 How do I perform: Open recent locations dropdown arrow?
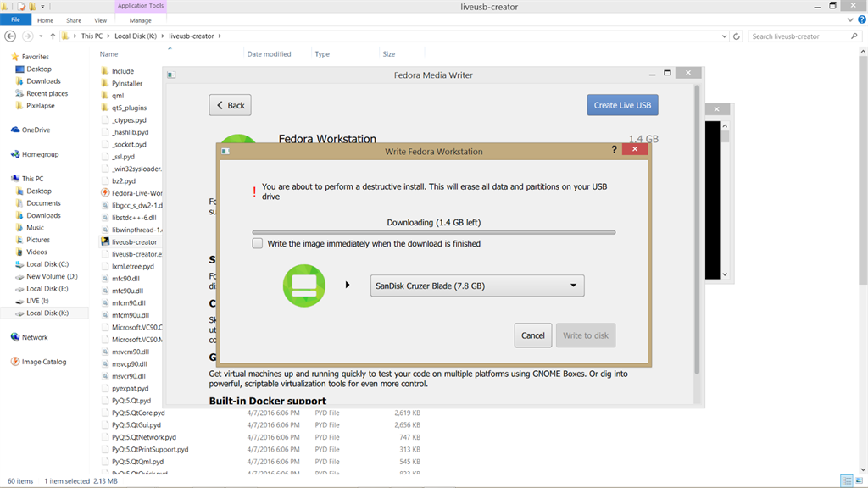click(x=41, y=36)
